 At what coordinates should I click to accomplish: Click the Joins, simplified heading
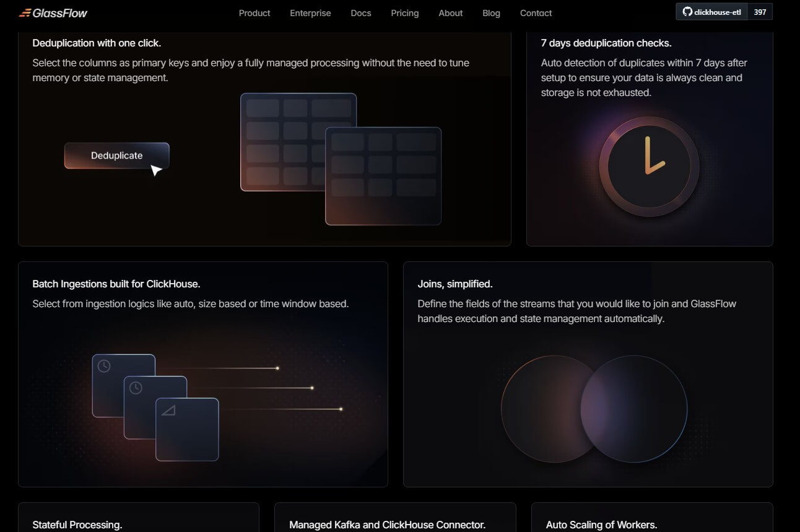tap(455, 284)
